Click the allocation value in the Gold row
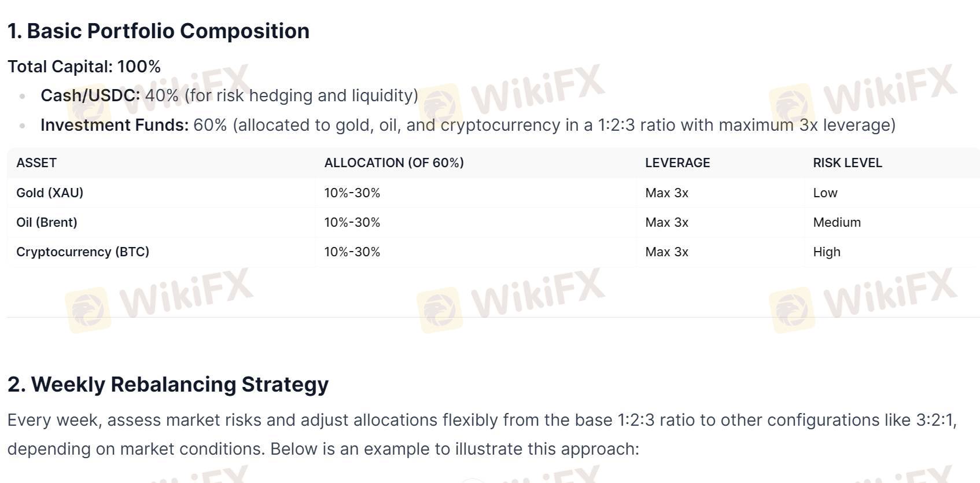 [x=352, y=193]
